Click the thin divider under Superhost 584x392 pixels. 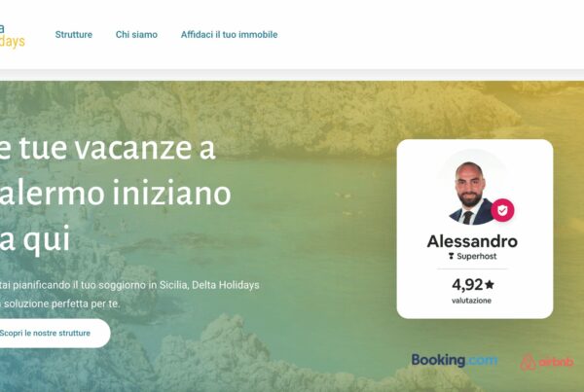tap(472, 268)
